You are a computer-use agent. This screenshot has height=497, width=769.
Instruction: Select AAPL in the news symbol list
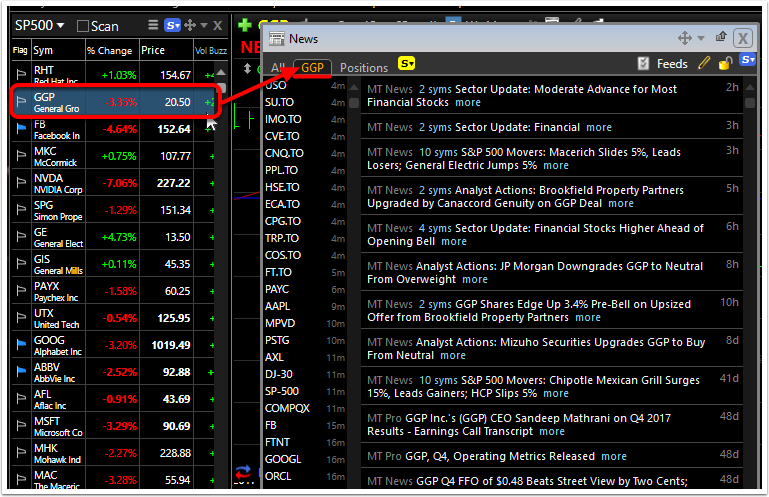pyautogui.click(x=278, y=306)
